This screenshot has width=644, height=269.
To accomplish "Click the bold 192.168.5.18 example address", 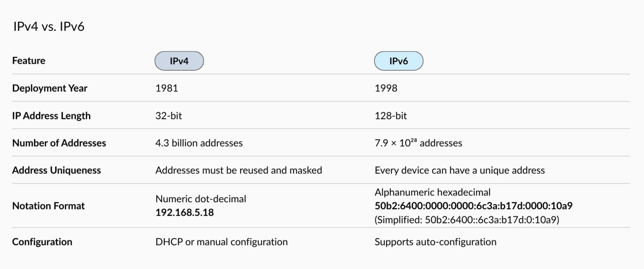I will tap(184, 212).
